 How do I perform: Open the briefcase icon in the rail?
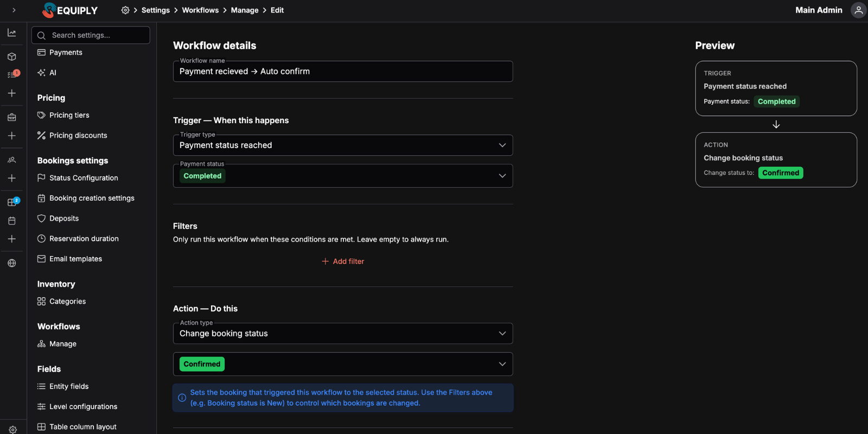tap(12, 117)
